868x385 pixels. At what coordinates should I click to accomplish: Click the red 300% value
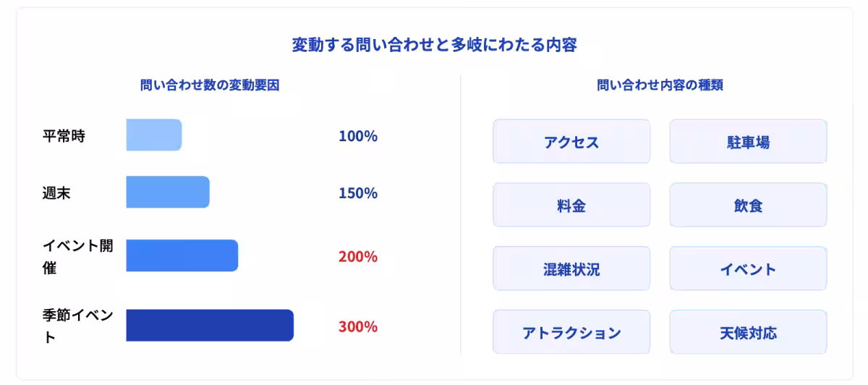358,326
